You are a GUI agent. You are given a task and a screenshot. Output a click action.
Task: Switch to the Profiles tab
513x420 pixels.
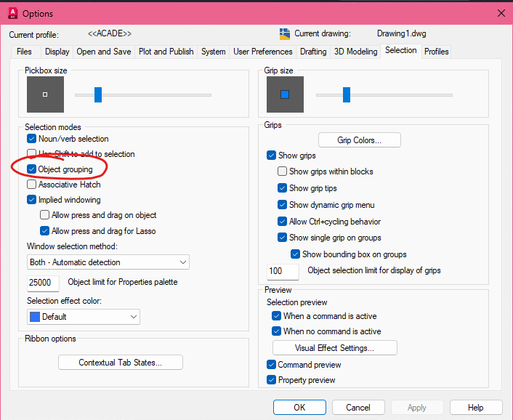tap(436, 52)
